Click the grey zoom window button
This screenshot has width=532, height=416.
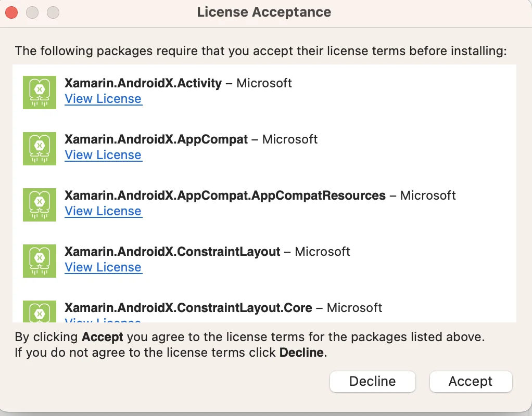click(x=53, y=12)
